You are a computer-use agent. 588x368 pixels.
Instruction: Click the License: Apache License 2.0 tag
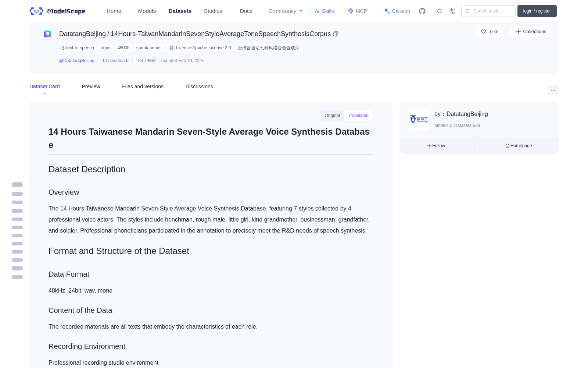point(200,48)
